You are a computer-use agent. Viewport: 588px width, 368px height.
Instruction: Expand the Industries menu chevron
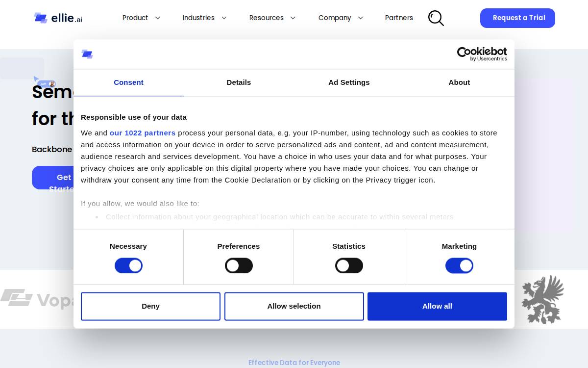coord(224,18)
